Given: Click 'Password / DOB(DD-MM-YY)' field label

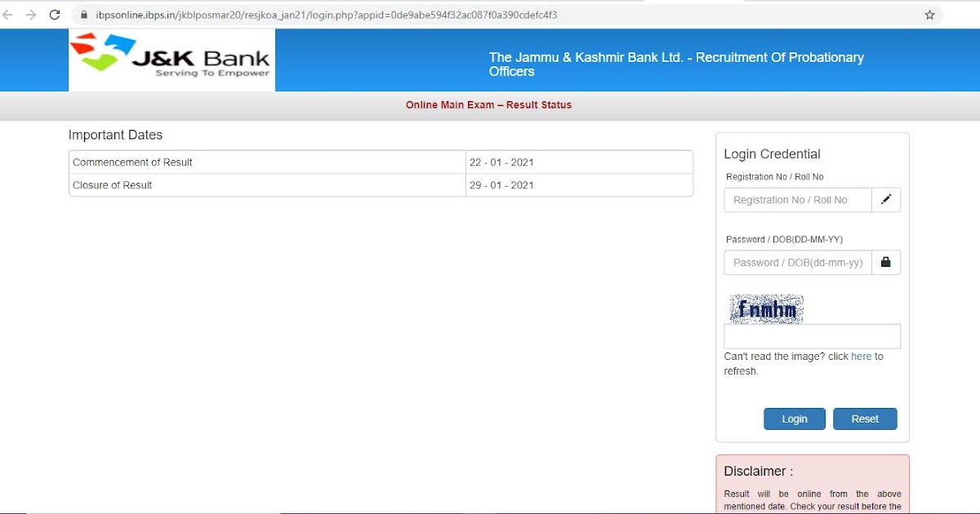Looking at the screenshot, I should coord(784,240).
